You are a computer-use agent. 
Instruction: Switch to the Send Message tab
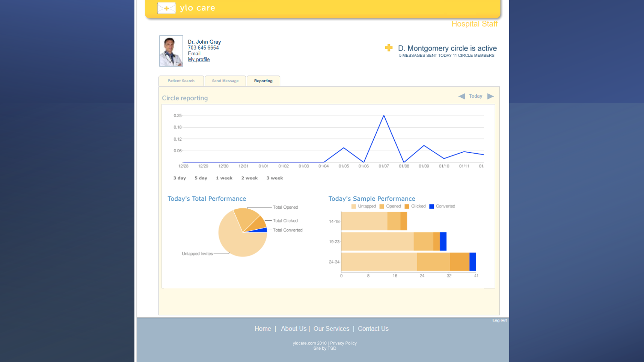click(225, 81)
